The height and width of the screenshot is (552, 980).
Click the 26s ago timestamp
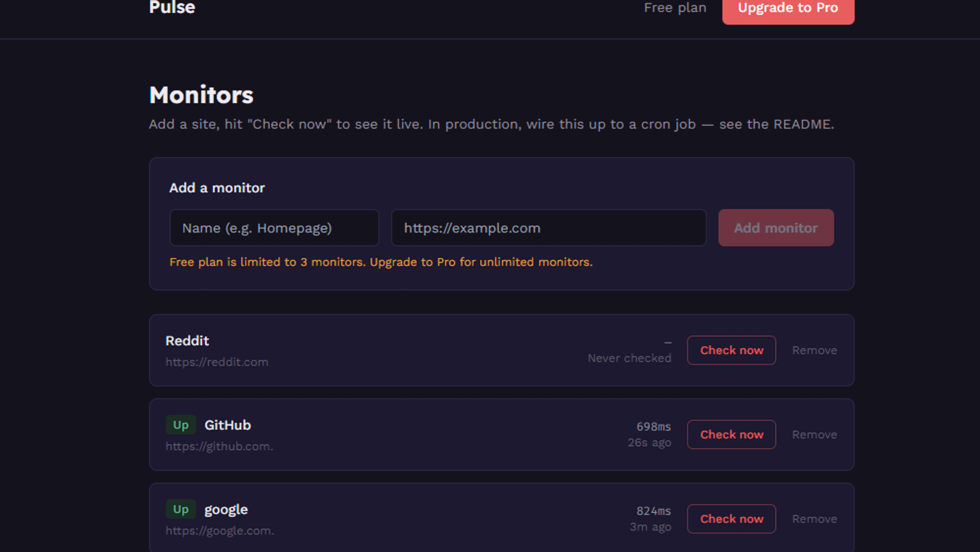[x=649, y=442]
